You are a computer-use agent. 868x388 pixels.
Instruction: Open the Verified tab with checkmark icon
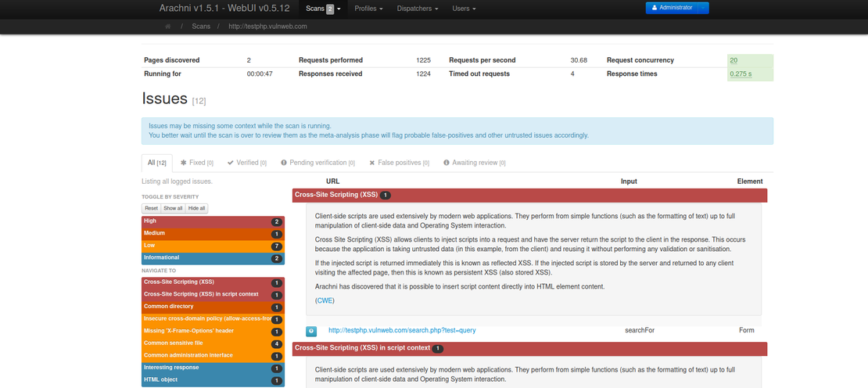click(246, 163)
